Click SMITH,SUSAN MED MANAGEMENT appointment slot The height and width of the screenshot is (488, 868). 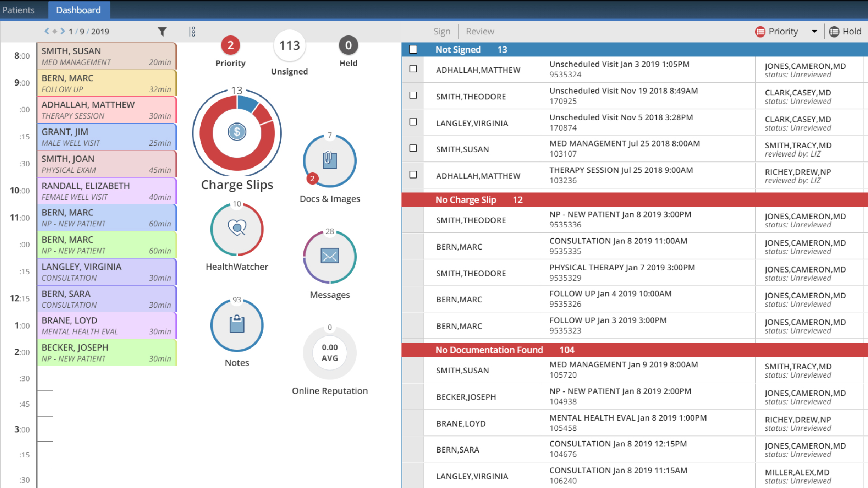pyautogui.click(x=107, y=56)
